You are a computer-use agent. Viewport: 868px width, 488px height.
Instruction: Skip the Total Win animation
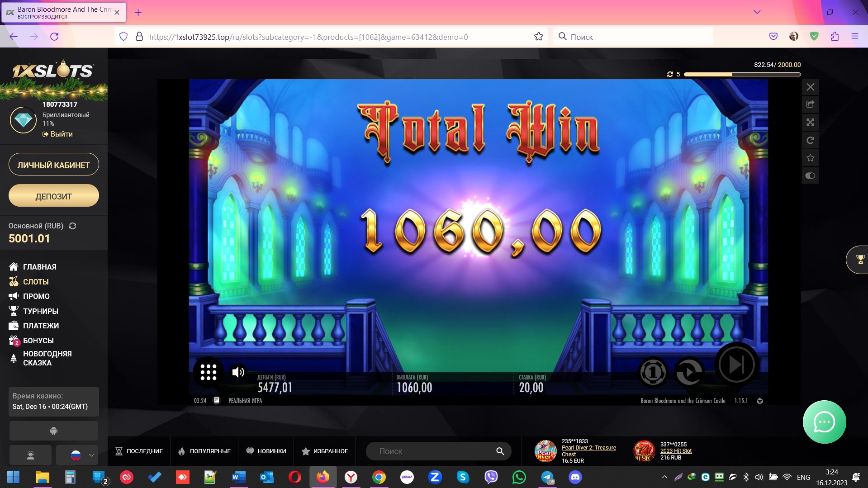click(x=736, y=365)
